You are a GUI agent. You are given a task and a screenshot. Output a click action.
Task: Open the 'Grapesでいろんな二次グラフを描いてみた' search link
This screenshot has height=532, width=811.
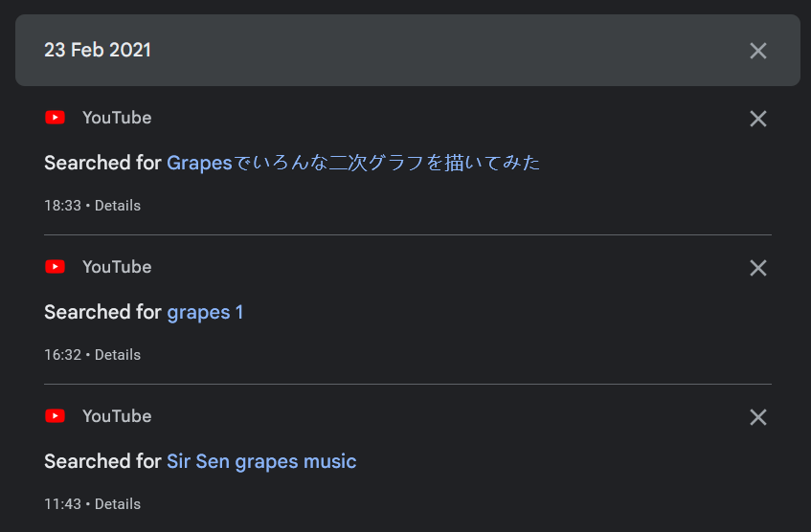(353, 163)
